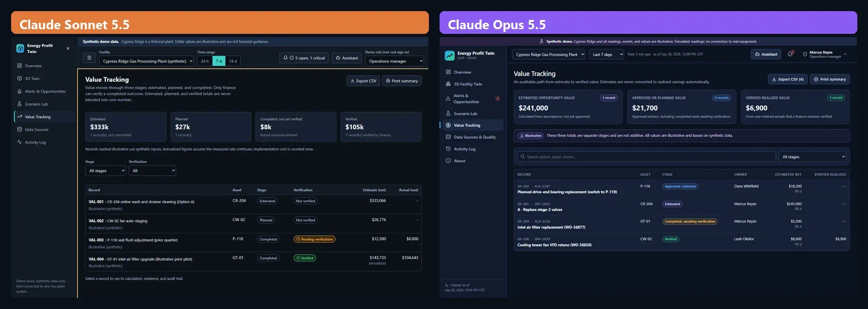This screenshot has width=868, height=309.
Task: Select record VAL-001 CR-204 online wash row
Action: (x=253, y=205)
